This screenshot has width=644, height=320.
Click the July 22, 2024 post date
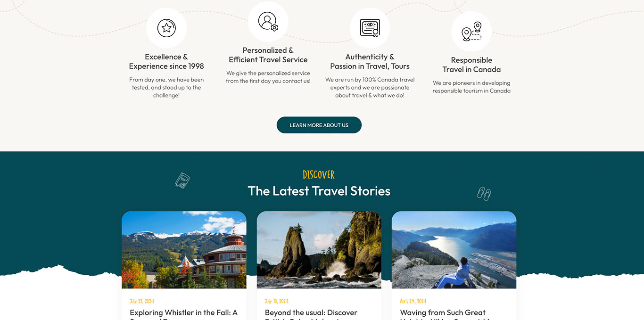(x=142, y=301)
